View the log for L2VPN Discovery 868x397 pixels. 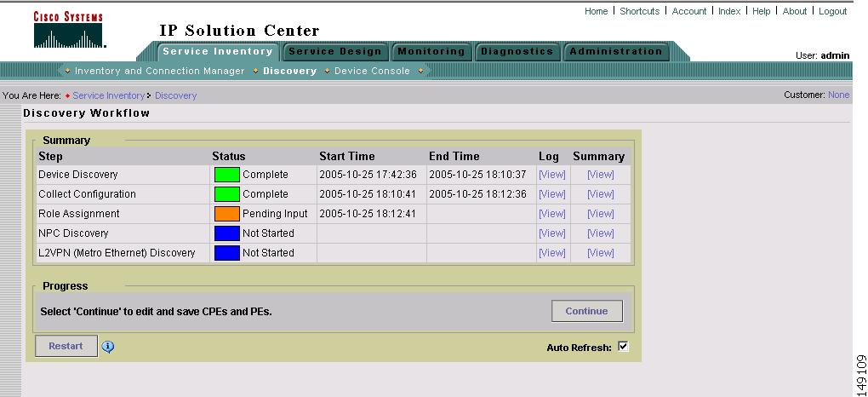[552, 253]
